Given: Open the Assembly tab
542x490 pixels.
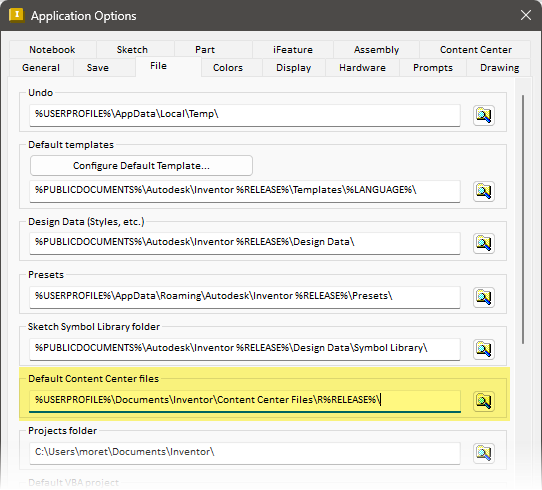Looking at the screenshot, I should pos(376,49).
